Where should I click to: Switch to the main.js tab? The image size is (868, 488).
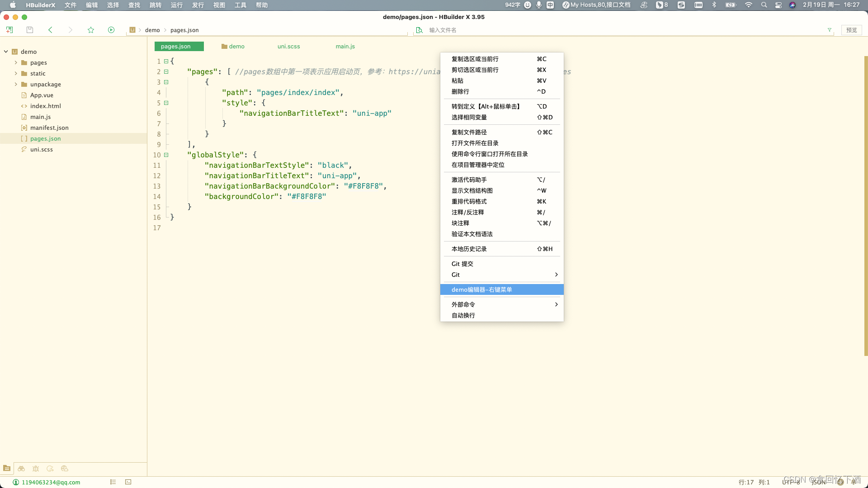point(345,46)
